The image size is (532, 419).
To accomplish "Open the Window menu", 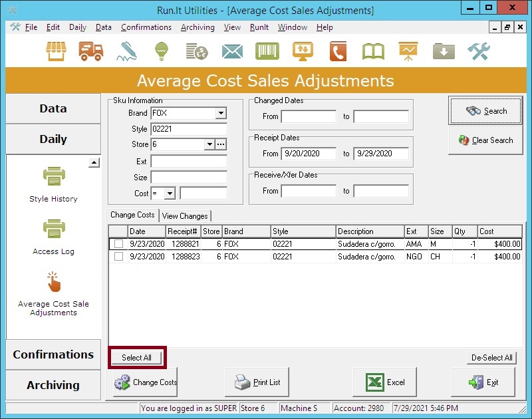I will (293, 27).
